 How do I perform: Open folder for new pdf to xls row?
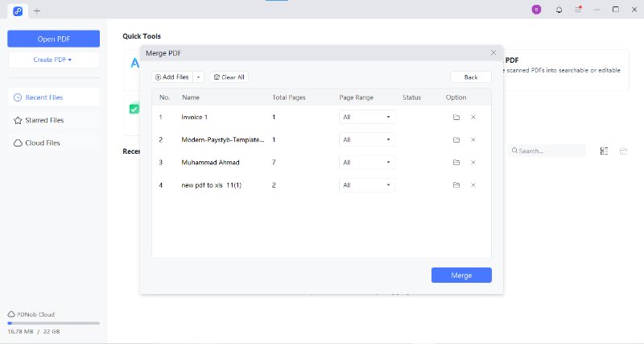tap(456, 185)
